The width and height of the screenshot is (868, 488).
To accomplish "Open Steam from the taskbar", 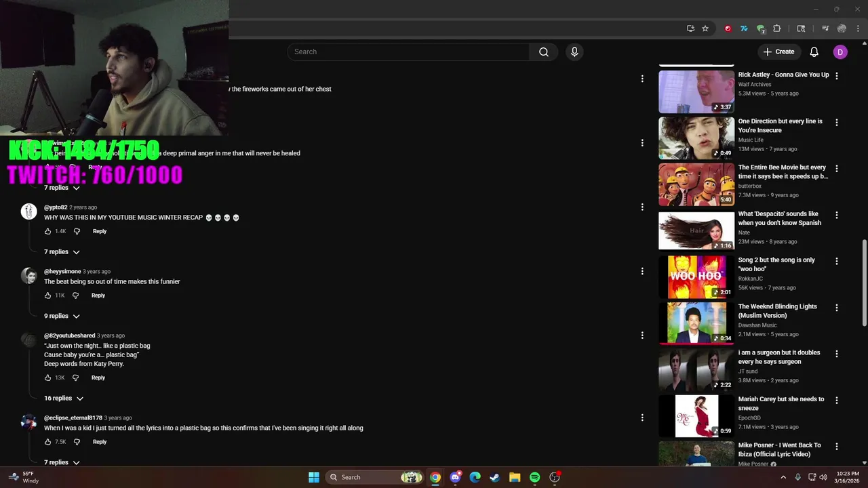I will [495, 477].
